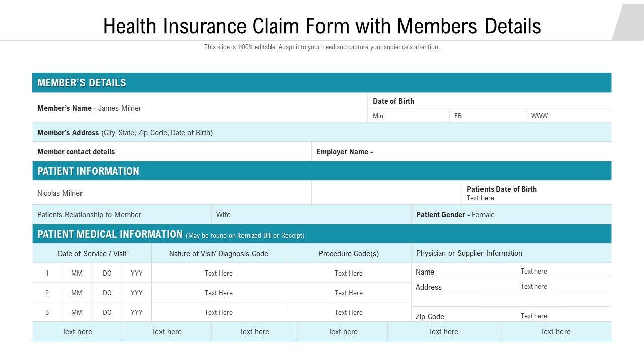This screenshot has height=362, width=644.
Task: Select the Patient Information section header
Action: point(88,171)
